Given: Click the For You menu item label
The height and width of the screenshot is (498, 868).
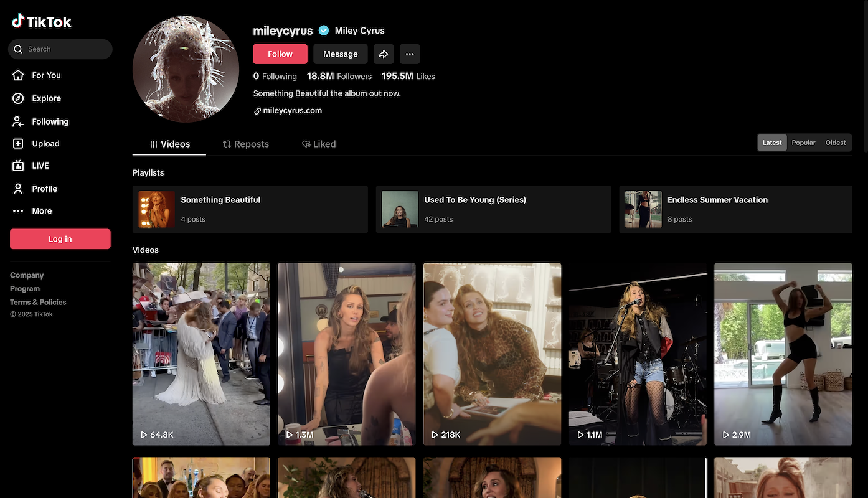Looking at the screenshot, I should (x=47, y=75).
